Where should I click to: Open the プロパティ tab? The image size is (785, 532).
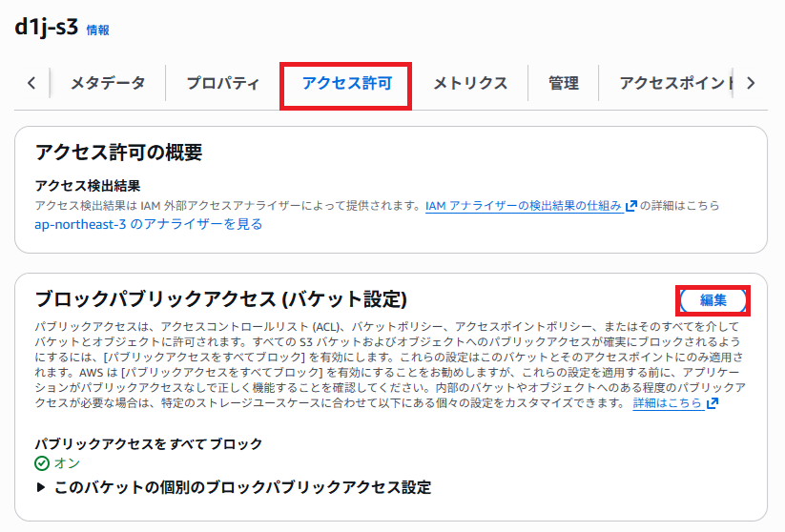222,83
